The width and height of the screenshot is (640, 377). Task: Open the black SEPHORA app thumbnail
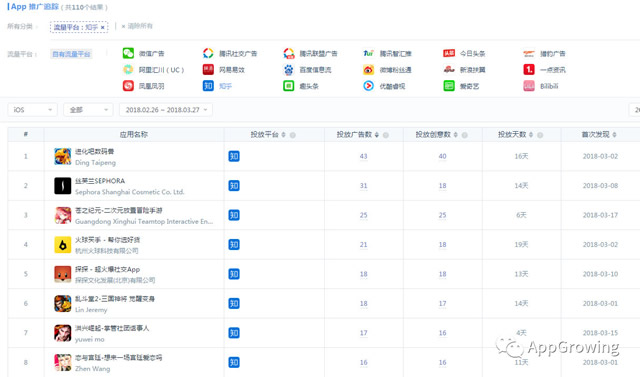[x=63, y=186]
